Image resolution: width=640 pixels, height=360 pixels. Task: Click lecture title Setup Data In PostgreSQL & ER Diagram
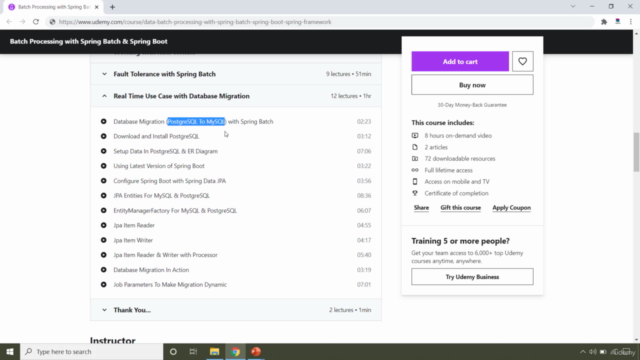coord(165,151)
